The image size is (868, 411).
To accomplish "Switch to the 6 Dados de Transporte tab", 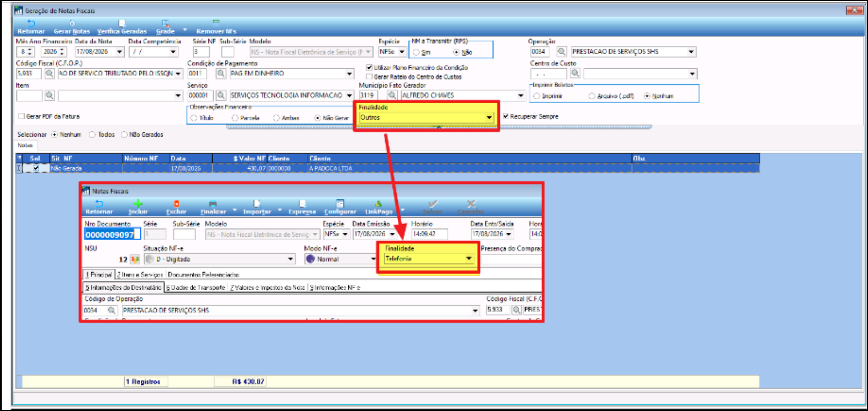I will [196, 288].
